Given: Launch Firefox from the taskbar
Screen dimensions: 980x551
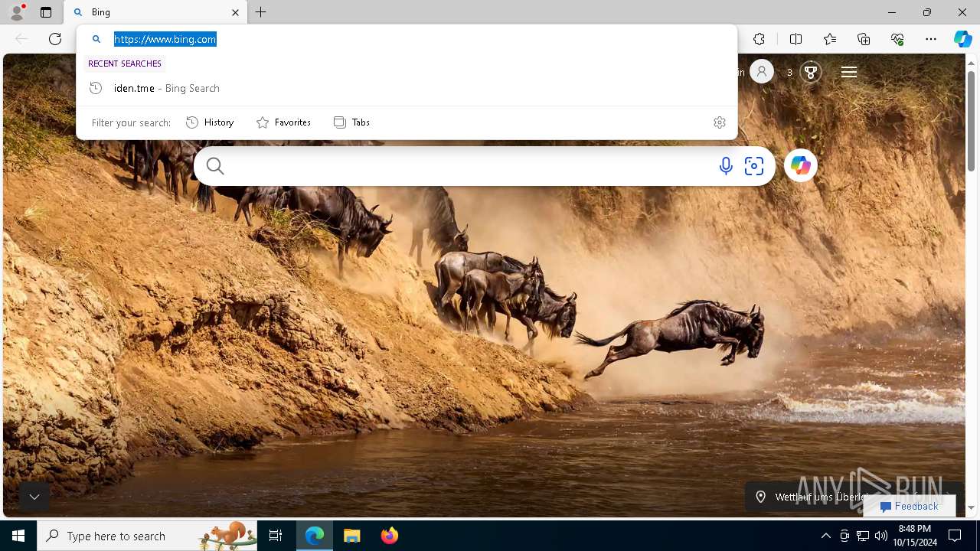Looking at the screenshot, I should point(390,536).
